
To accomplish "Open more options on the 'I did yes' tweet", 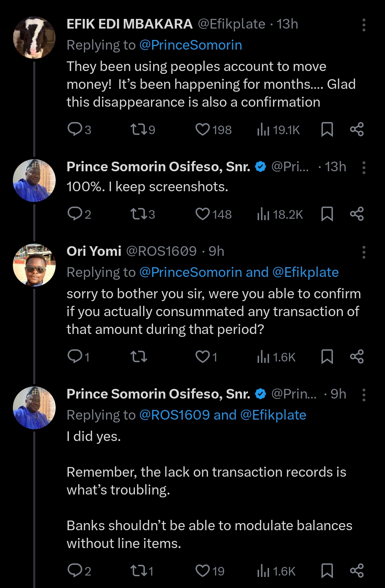I will click(x=364, y=395).
